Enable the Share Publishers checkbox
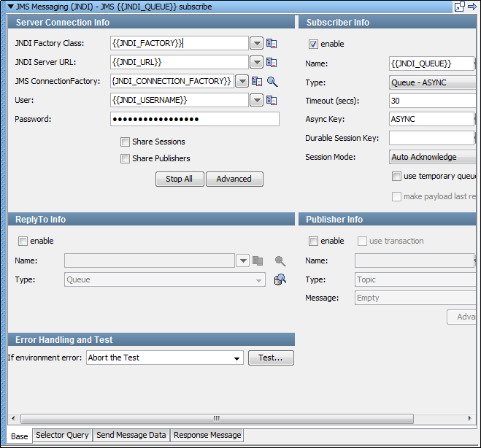 coord(126,159)
